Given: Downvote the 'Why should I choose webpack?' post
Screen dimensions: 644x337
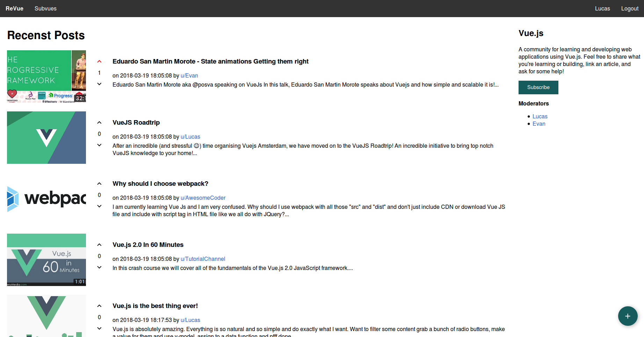Looking at the screenshot, I should pyautogui.click(x=99, y=206).
